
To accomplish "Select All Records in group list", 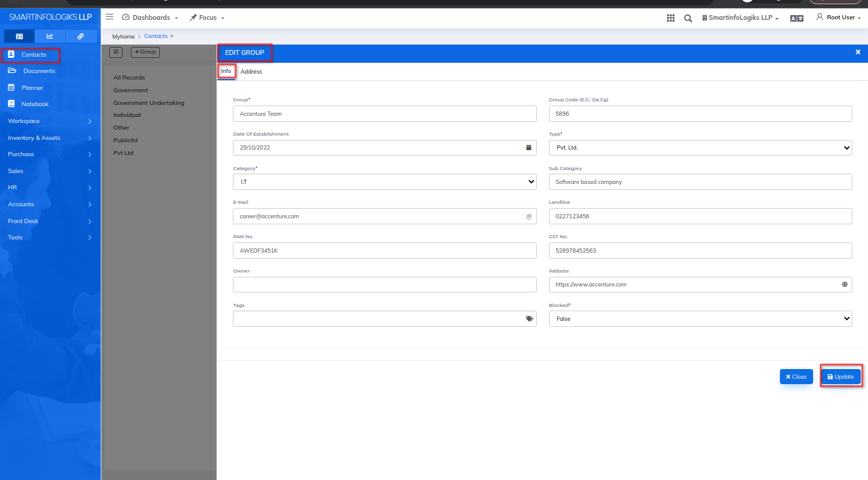I will [129, 78].
